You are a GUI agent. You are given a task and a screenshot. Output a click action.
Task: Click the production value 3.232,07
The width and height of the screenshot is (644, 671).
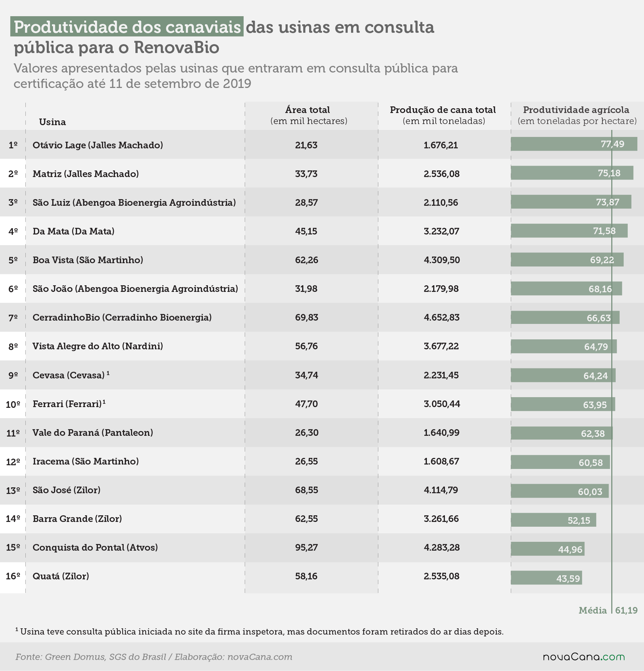pyautogui.click(x=442, y=231)
